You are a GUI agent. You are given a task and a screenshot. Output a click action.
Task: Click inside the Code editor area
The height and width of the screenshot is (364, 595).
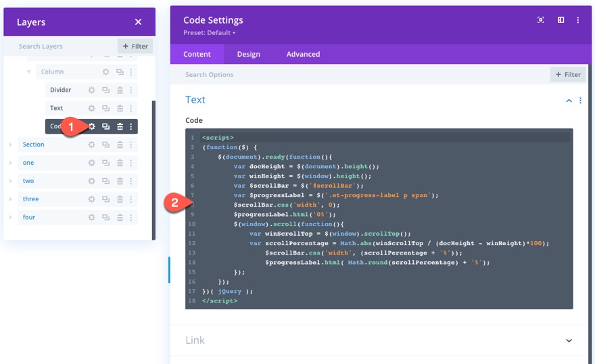(379, 219)
